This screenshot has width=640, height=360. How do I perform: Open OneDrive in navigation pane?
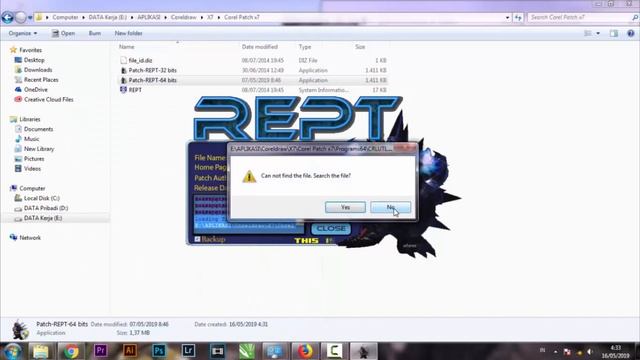tap(36, 89)
